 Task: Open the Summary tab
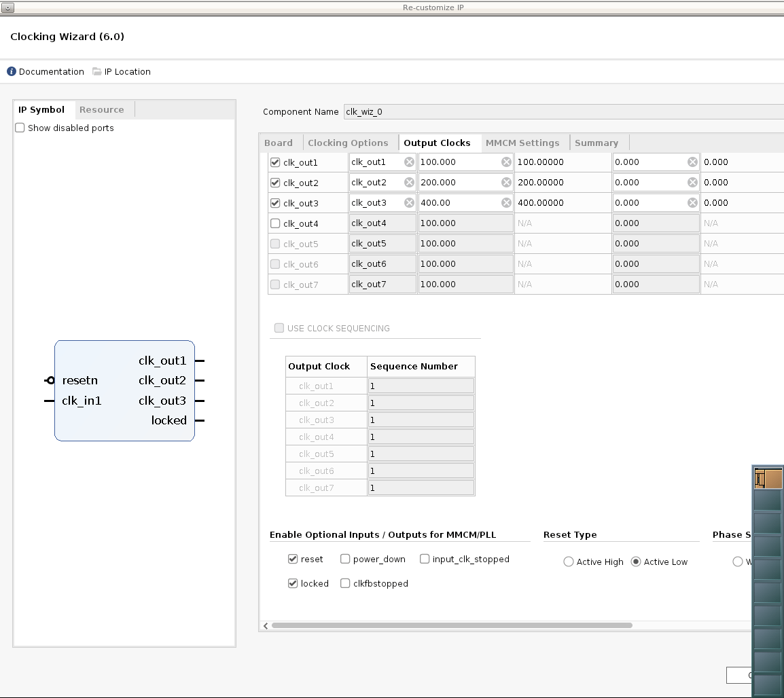tap(596, 143)
